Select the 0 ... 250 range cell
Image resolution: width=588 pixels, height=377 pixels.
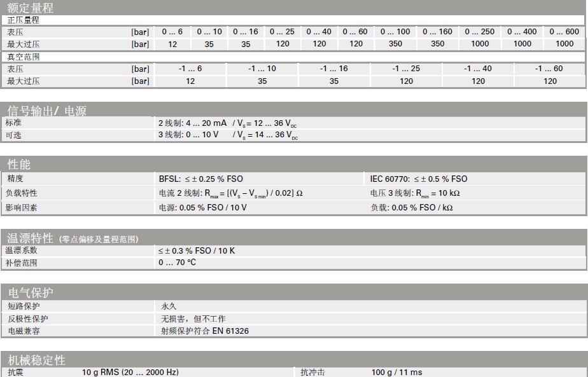pos(480,32)
